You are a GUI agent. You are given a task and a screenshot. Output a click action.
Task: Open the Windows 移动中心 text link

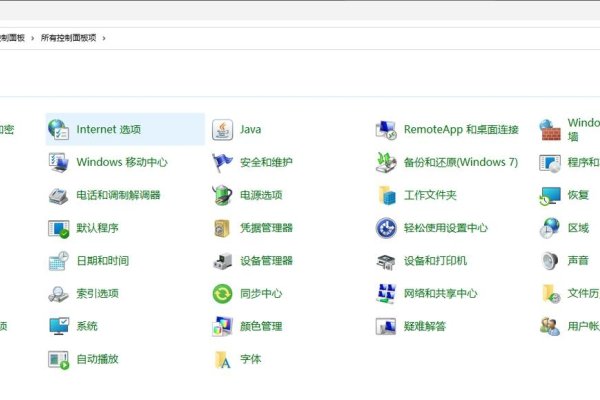point(122,162)
